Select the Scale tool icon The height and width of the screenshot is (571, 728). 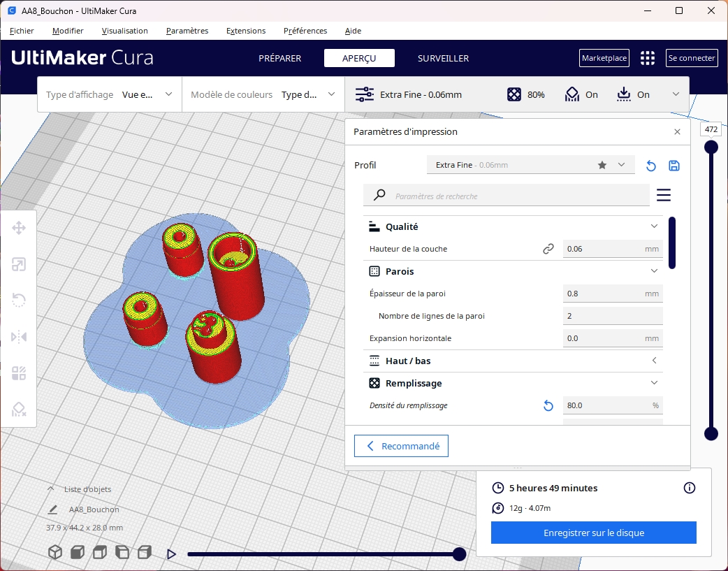19,264
